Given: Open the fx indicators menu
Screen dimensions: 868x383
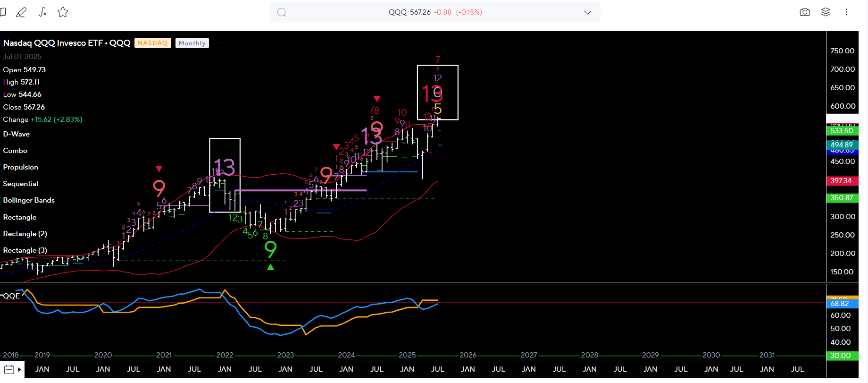Looking at the screenshot, I should tap(42, 12).
